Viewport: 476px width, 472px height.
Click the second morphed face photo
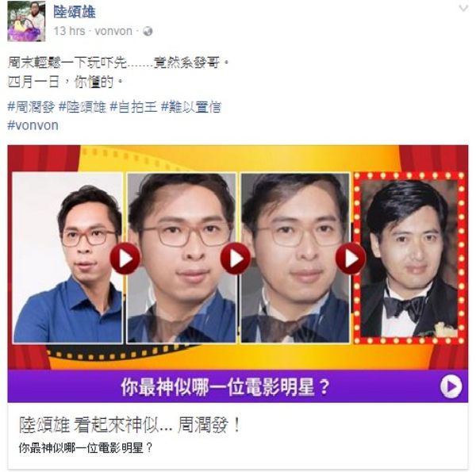click(x=295, y=258)
